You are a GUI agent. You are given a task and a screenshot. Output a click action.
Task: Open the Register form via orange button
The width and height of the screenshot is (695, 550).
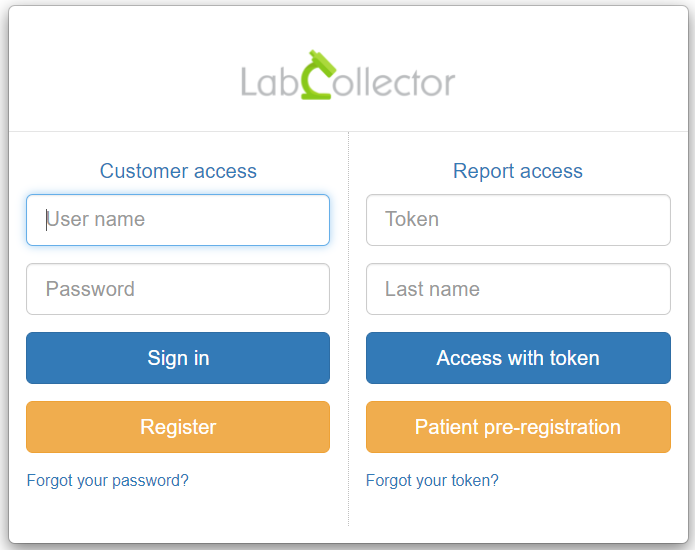point(178,427)
